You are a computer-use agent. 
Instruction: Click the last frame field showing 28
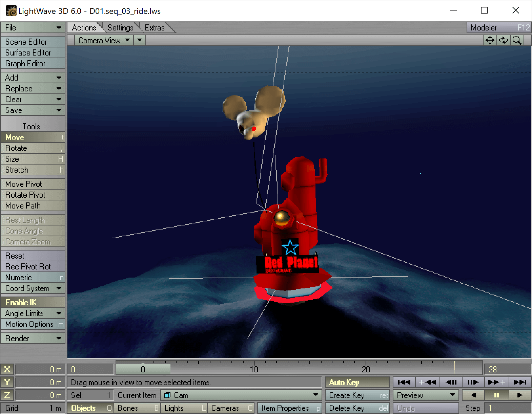508,369
